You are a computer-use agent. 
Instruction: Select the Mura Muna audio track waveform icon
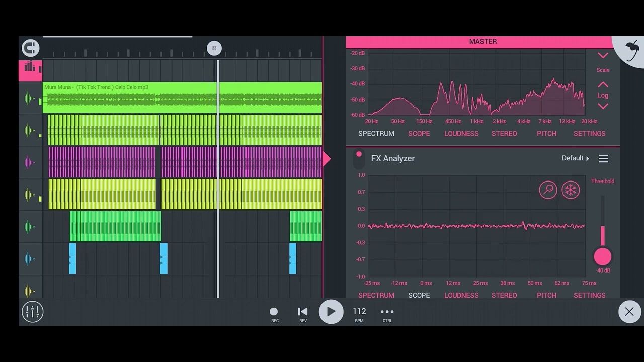click(x=30, y=98)
